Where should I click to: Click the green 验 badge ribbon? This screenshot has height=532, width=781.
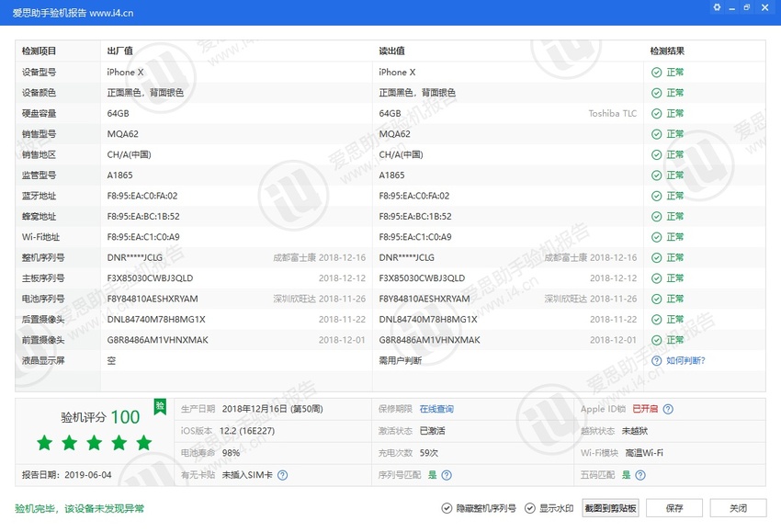click(160, 406)
